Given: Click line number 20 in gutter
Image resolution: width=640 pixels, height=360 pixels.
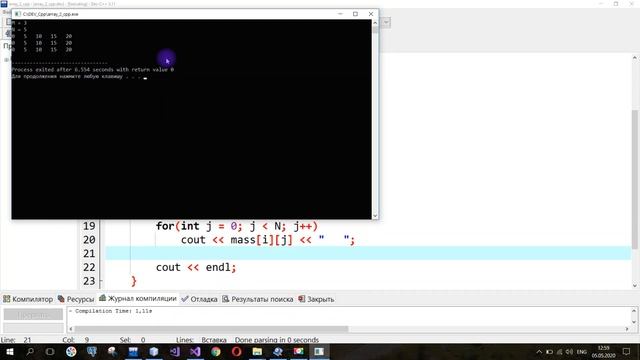Looking at the screenshot, I should [89, 240].
